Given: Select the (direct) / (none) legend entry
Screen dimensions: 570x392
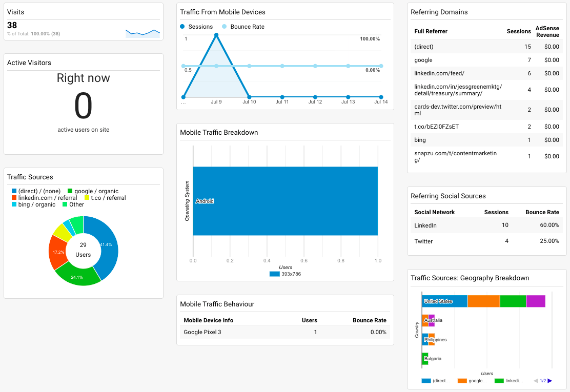Looking at the screenshot, I should 36,191.
